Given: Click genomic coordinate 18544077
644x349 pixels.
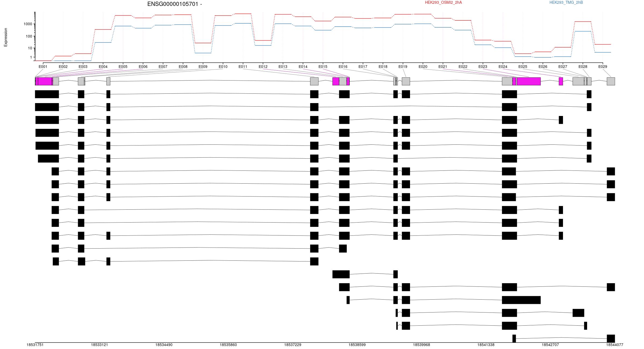Looking at the screenshot, I should coord(615,345).
